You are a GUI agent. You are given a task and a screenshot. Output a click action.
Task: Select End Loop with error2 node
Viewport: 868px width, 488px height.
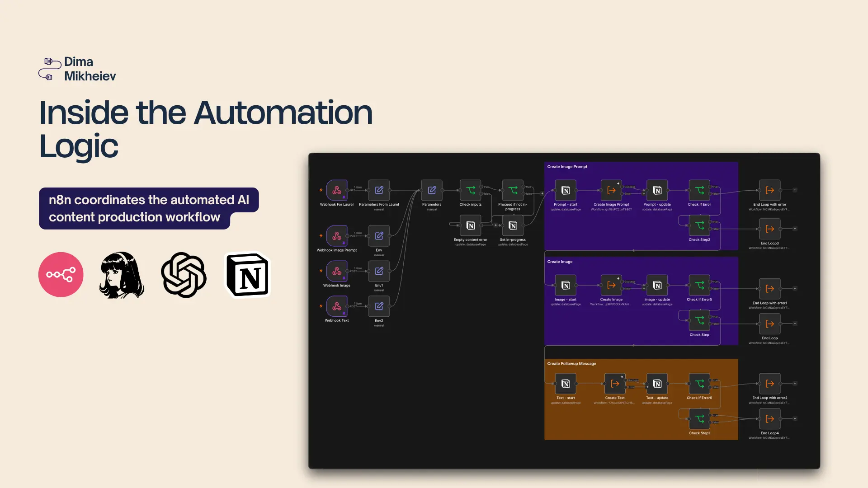pos(769,384)
